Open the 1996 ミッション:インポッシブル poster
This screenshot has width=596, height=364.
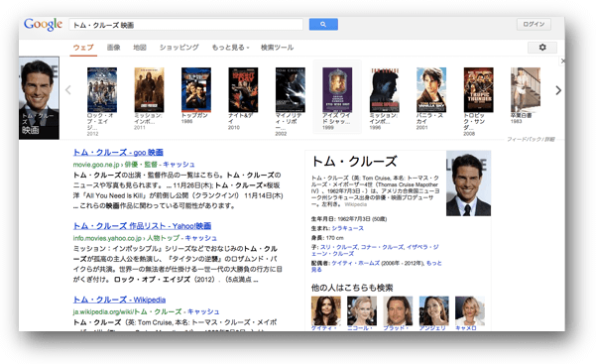385,90
